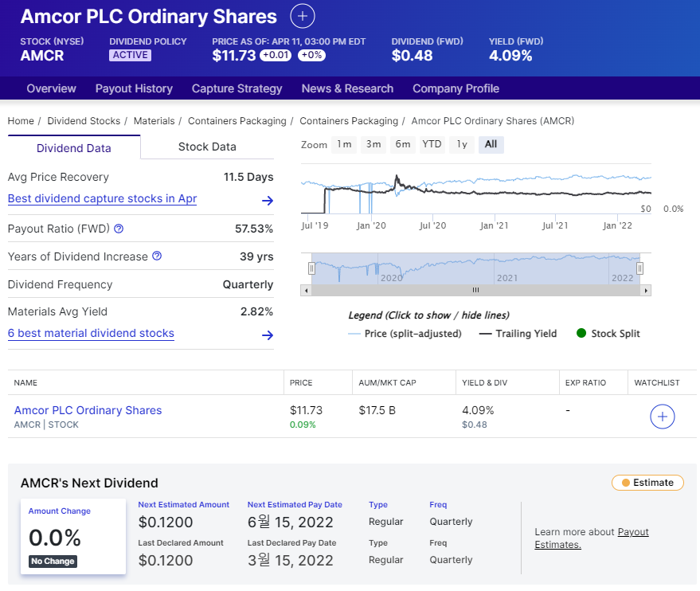Click the $17.5 B market cap cell
700x591 pixels.
[377, 410]
